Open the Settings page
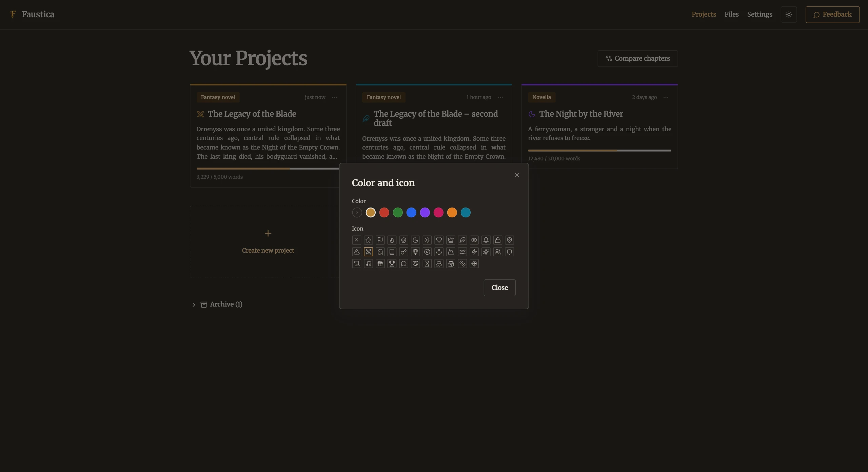This screenshot has height=472, width=868. (759, 14)
